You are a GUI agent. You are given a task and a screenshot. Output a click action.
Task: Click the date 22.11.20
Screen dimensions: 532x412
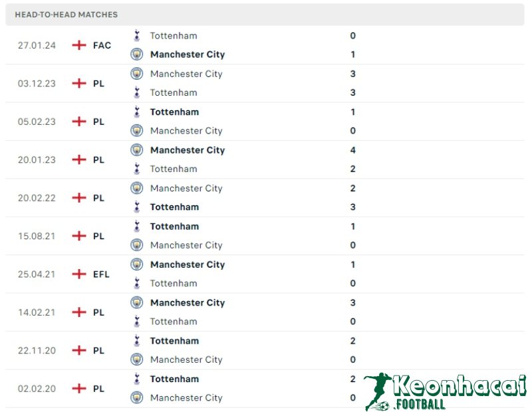[37, 350]
